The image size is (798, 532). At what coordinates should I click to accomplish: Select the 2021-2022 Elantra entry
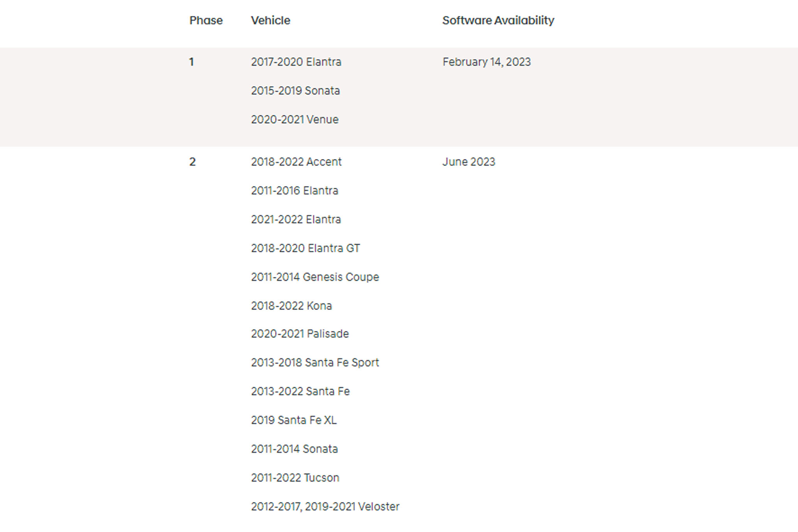click(x=296, y=220)
